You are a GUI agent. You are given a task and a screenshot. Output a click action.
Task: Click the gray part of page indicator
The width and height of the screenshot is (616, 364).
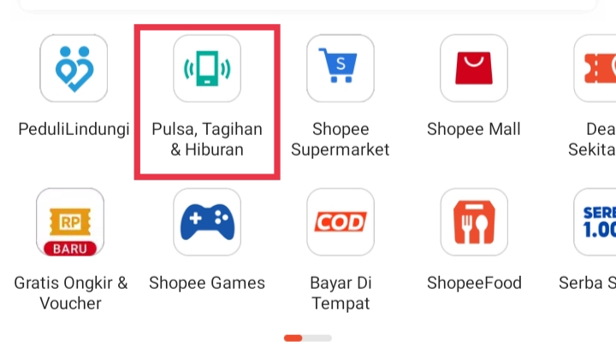click(317, 338)
